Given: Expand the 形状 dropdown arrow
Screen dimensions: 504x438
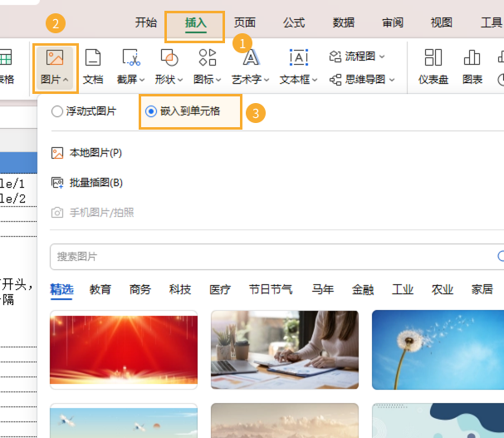Looking at the screenshot, I should [x=180, y=80].
